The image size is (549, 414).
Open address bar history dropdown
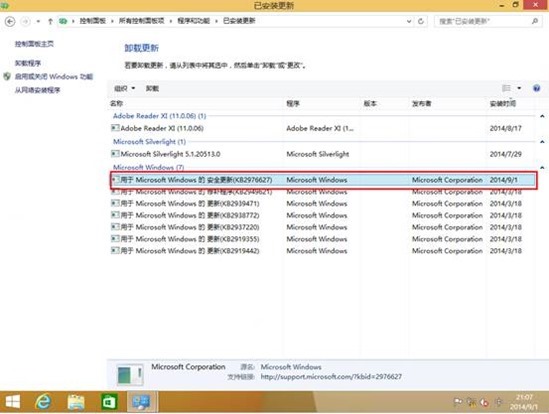click(x=409, y=21)
